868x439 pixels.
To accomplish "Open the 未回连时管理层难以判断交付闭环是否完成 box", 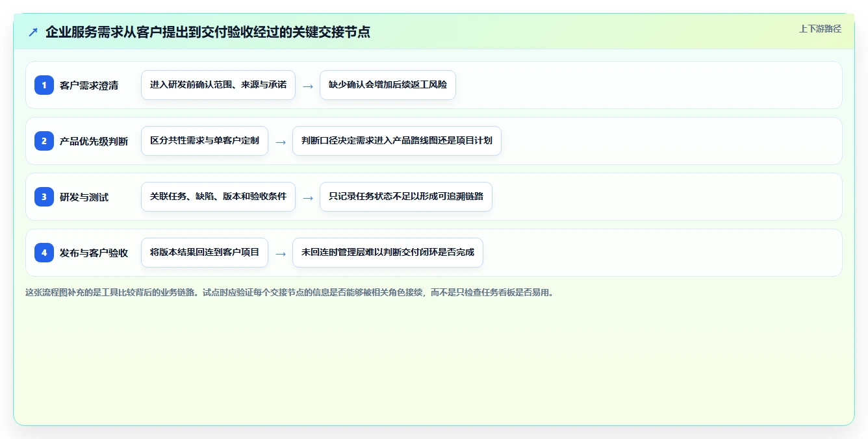I will click(x=388, y=253).
